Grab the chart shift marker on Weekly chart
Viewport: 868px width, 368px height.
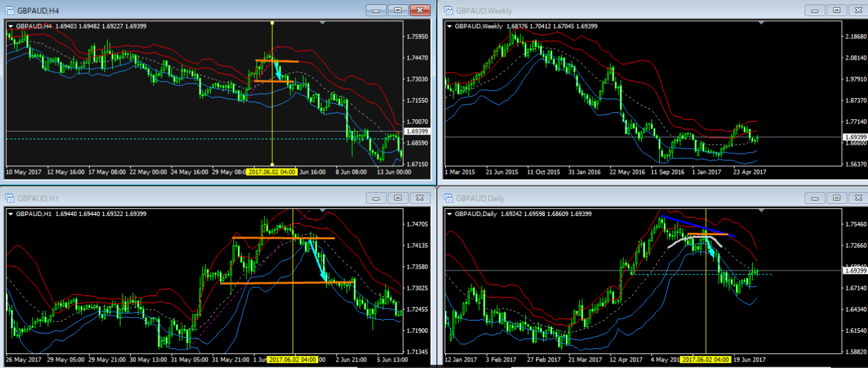pos(760,22)
